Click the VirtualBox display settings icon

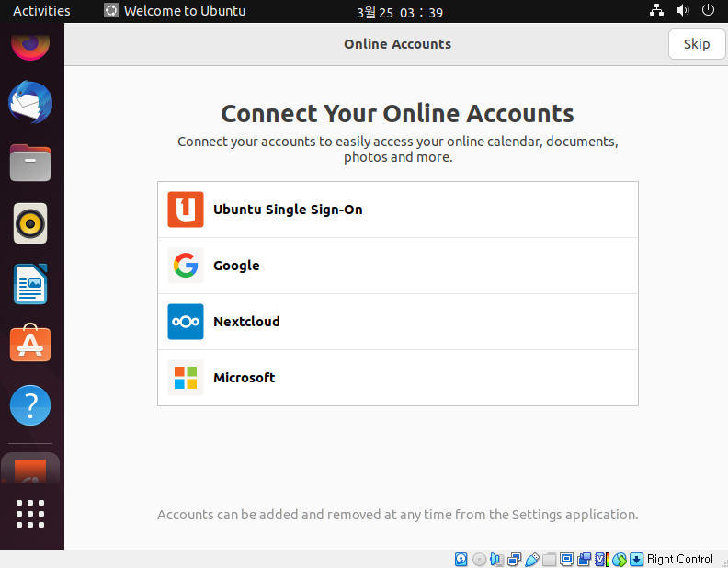[567, 559]
